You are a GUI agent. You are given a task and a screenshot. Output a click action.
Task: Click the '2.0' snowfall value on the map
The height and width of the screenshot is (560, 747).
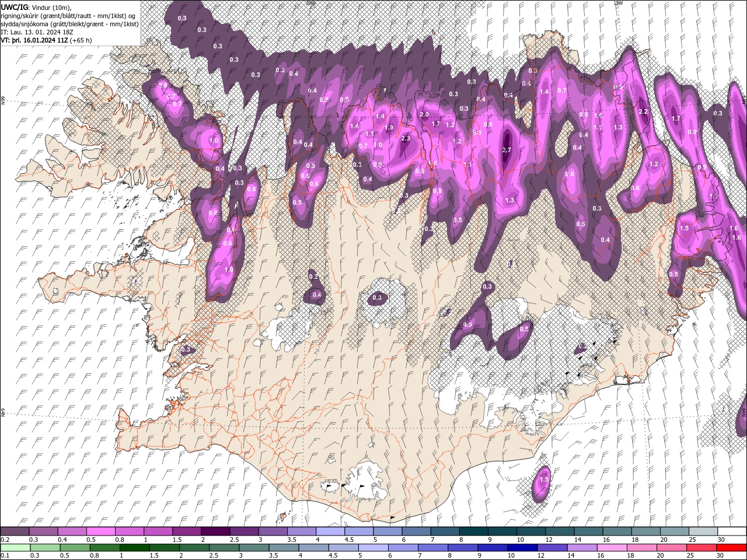point(424,115)
